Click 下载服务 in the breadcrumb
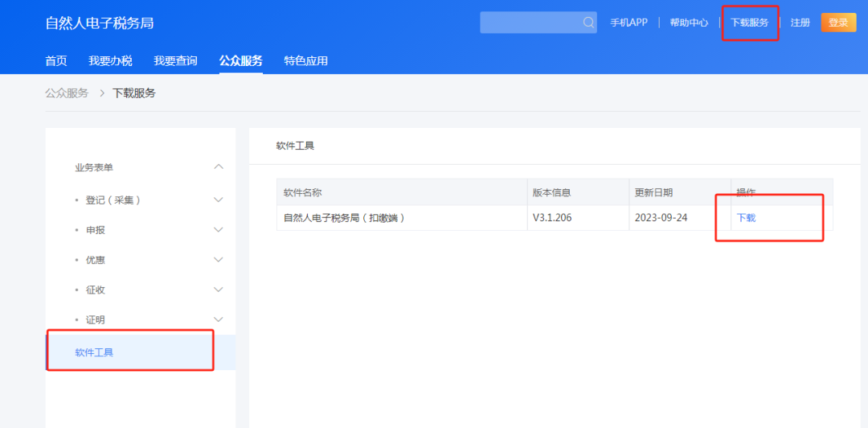Viewport: 868px width, 428px height. coord(134,93)
